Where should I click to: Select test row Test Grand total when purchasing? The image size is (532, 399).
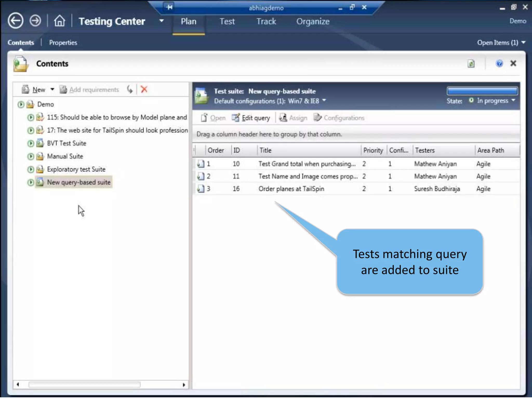(x=356, y=164)
